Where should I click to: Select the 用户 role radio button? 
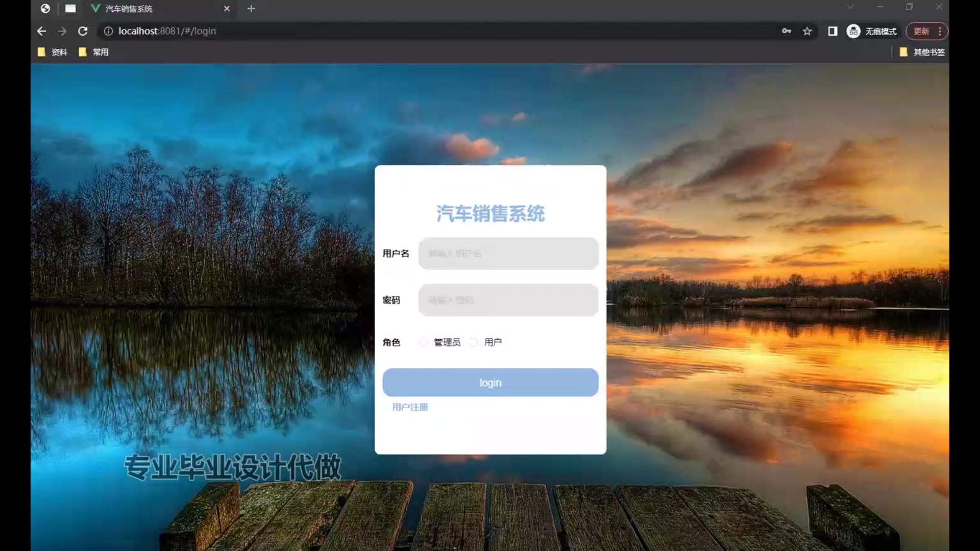pos(474,342)
